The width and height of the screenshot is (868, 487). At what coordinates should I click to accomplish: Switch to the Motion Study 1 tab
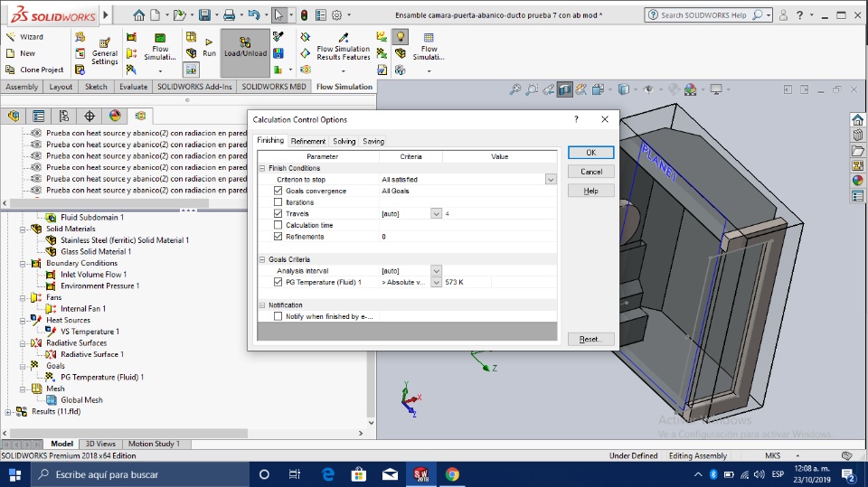(x=154, y=444)
